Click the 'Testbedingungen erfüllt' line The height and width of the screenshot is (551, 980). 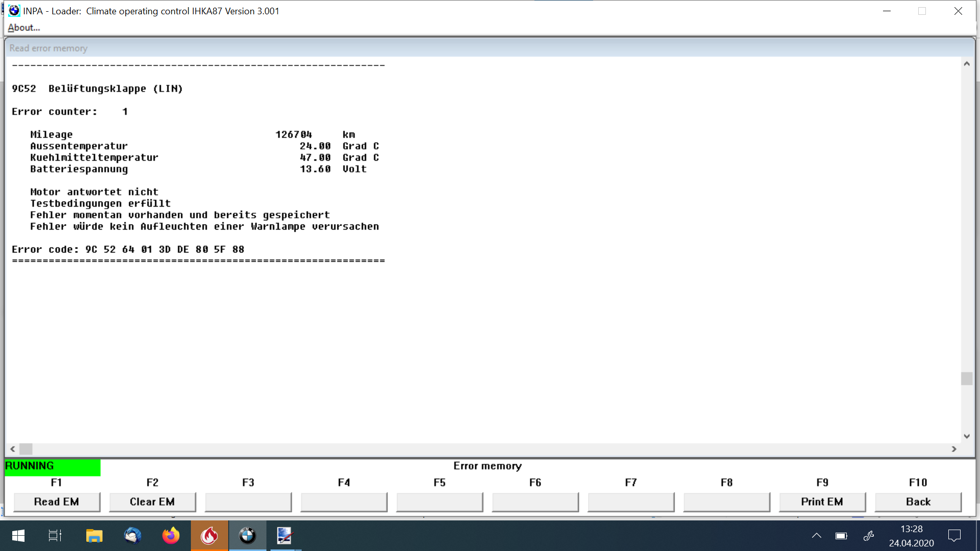pyautogui.click(x=101, y=204)
